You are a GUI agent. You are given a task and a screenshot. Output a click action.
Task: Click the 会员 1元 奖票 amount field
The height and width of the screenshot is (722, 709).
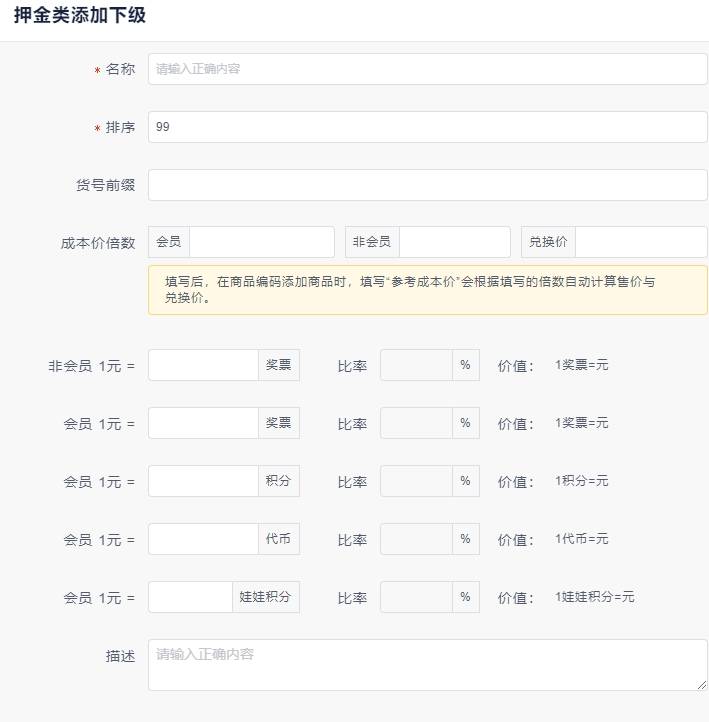click(203, 424)
